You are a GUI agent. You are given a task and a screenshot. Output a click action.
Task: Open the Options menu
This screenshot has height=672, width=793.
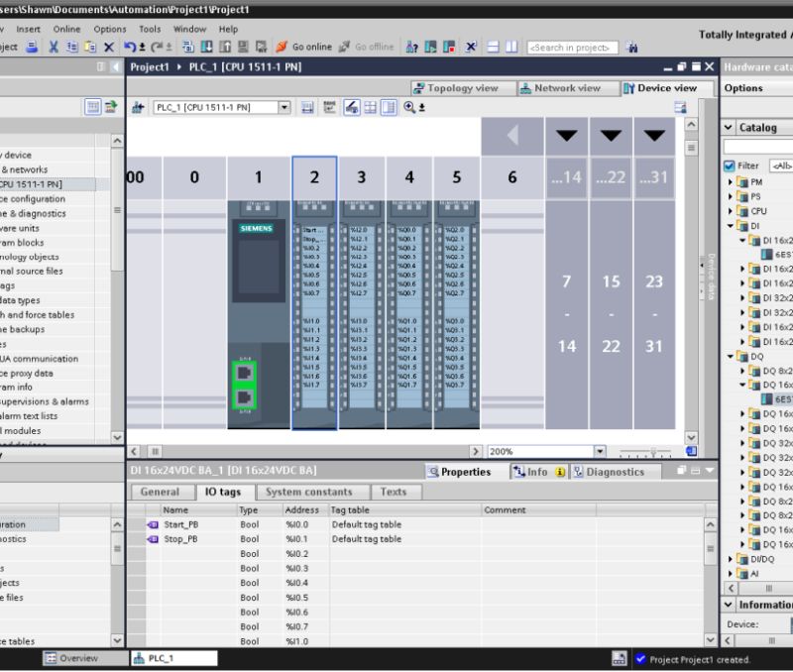pos(110,30)
